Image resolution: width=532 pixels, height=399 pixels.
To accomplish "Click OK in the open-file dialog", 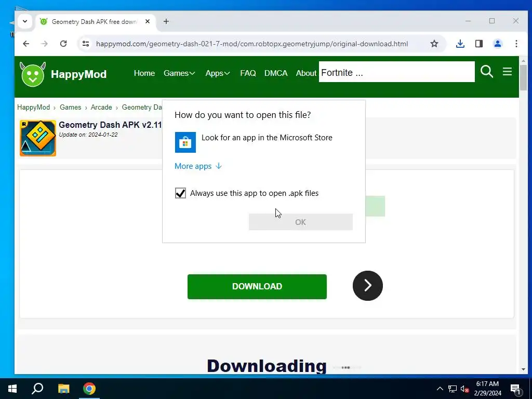I will point(301,222).
